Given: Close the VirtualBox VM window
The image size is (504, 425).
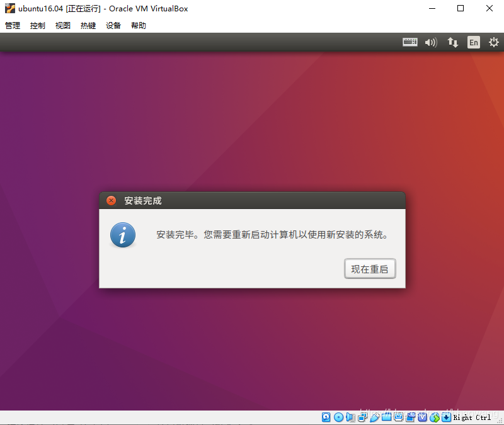Looking at the screenshot, I should coord(490,8).
